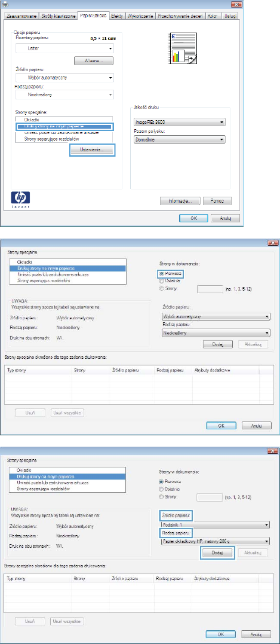Click the document preview thumbnail icon
This screenshot has height=644, width=280.
point(183,49)
